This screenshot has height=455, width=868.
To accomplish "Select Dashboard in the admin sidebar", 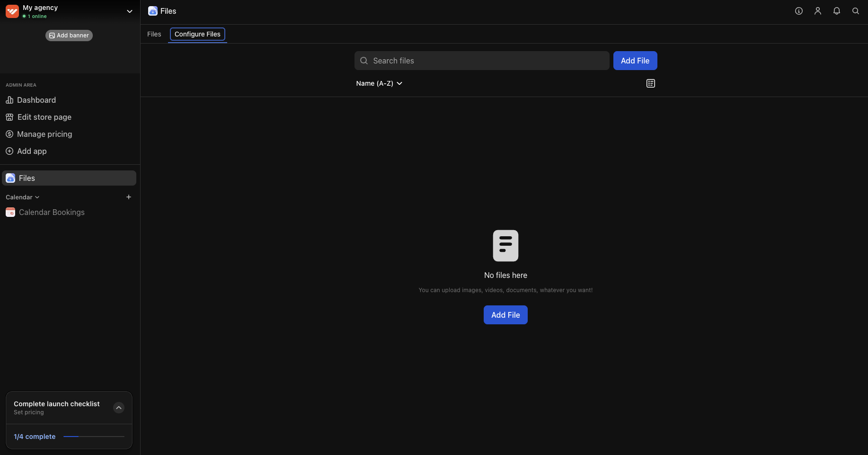I will click(36, 100).
